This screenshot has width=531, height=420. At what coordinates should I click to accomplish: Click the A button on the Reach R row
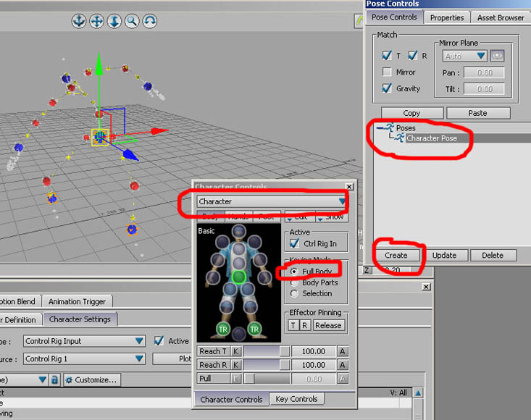point(343,365)
